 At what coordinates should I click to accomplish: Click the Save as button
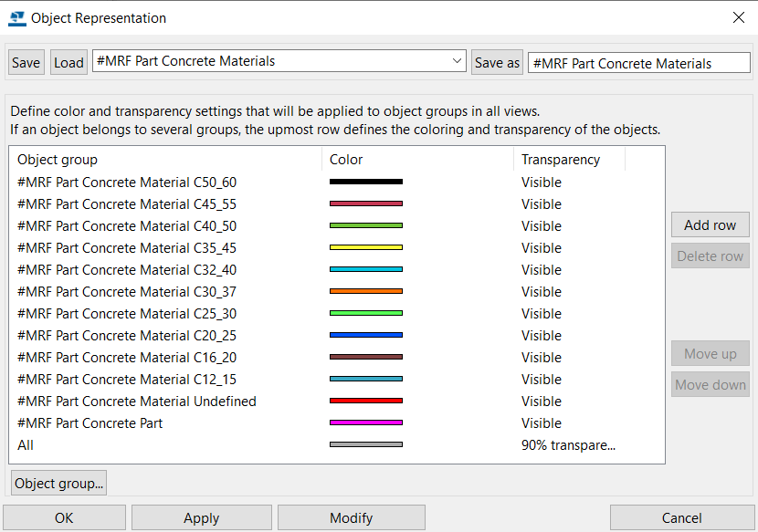[x=497, y=62]
